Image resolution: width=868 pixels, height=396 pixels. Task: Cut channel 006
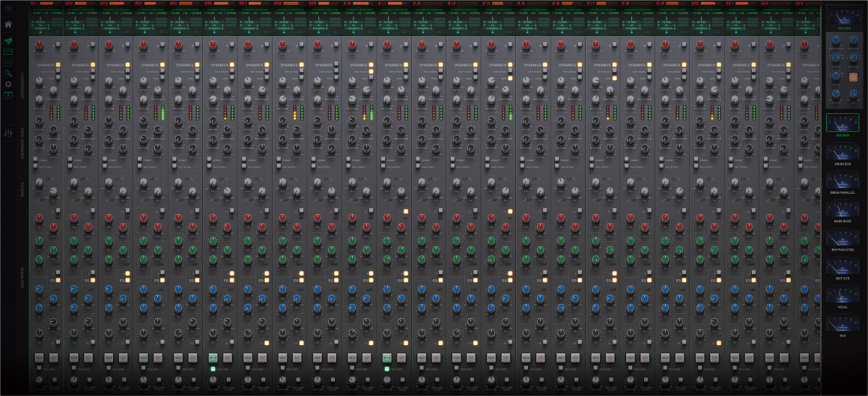(228, 358)
